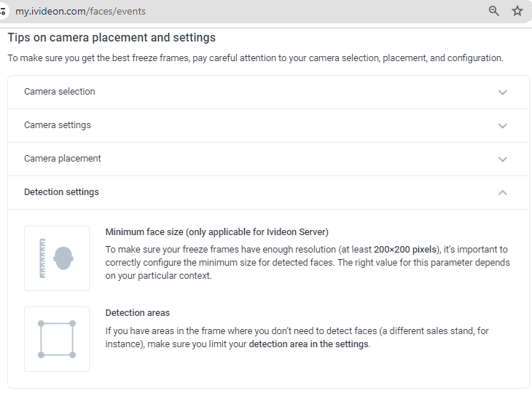Viewport: 532px width, 396px height.
Task: Click the detection areas square frame illustration
Action: click(x=57, y=339)
